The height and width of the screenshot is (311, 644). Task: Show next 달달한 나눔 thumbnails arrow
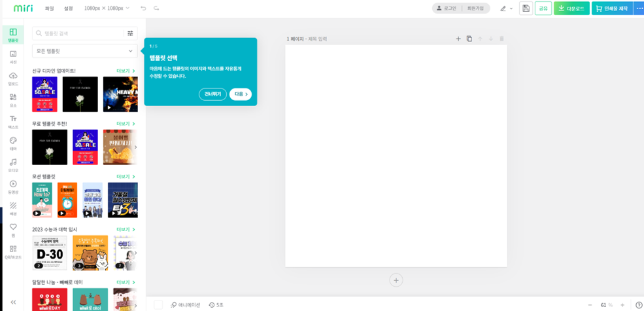(x=135, y=305)
